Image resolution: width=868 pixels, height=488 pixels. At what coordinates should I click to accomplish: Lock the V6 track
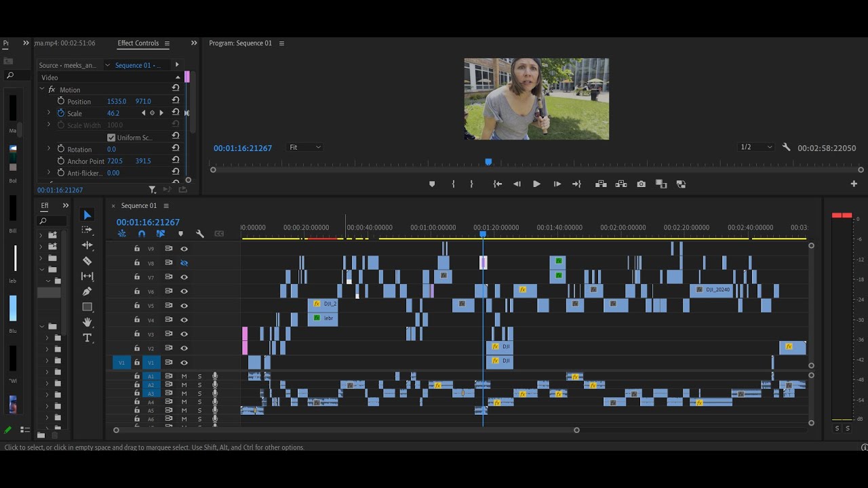point(137,291)
